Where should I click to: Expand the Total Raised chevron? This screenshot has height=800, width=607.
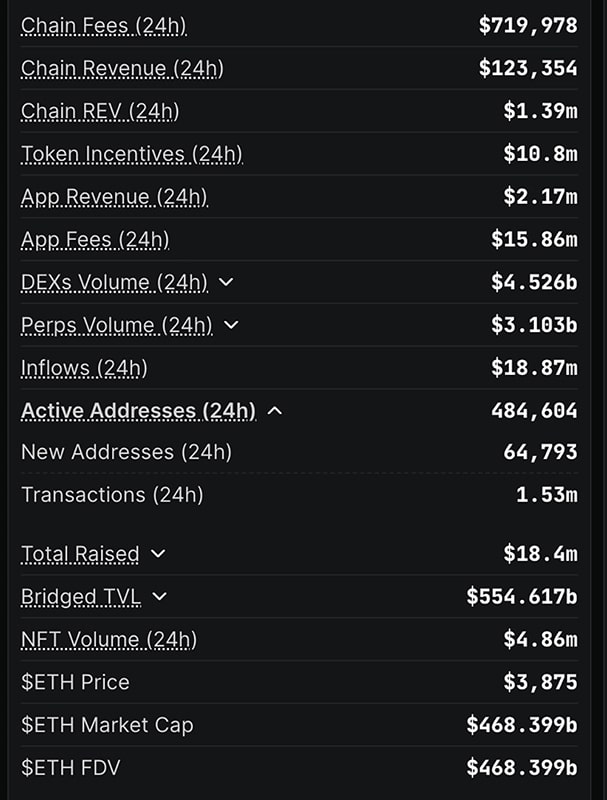pos(158,554)
